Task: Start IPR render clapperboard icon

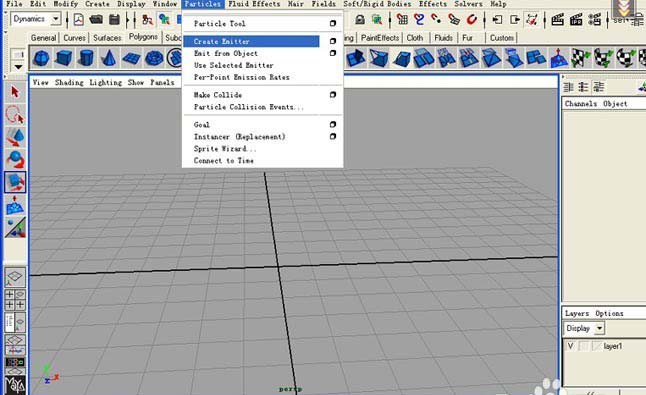Action: tap(576, 19)
